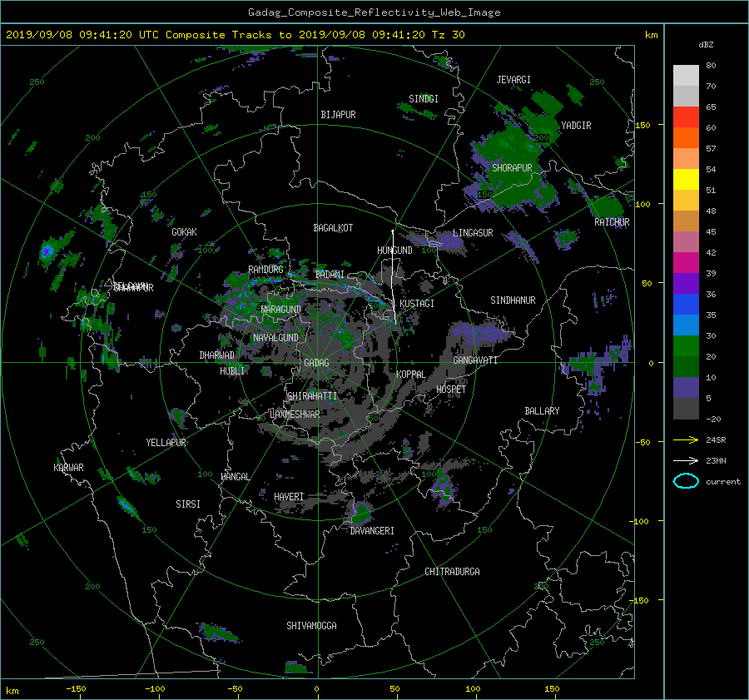This screenshot has width=749, height=700.
Task: Click the SHIRAHATTI city label
Action: [312, 396]
